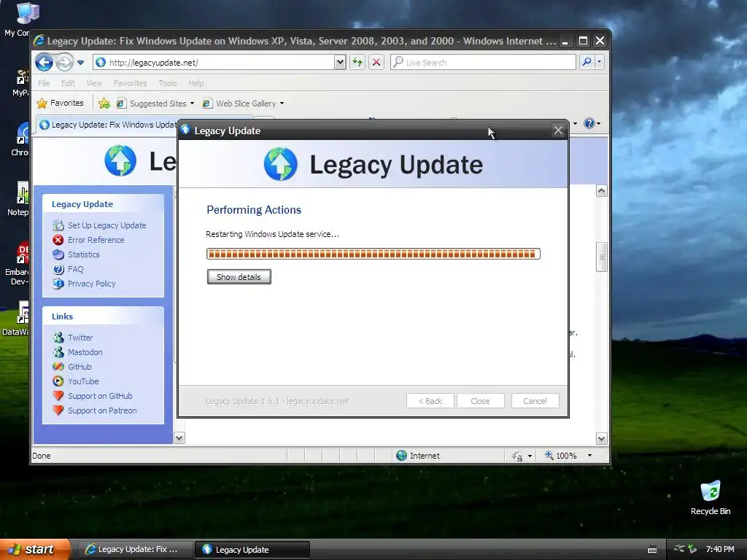747x560 pixels.
Task: Click the Add to Favorites Bar icon
Action: [x=104, y=103]
